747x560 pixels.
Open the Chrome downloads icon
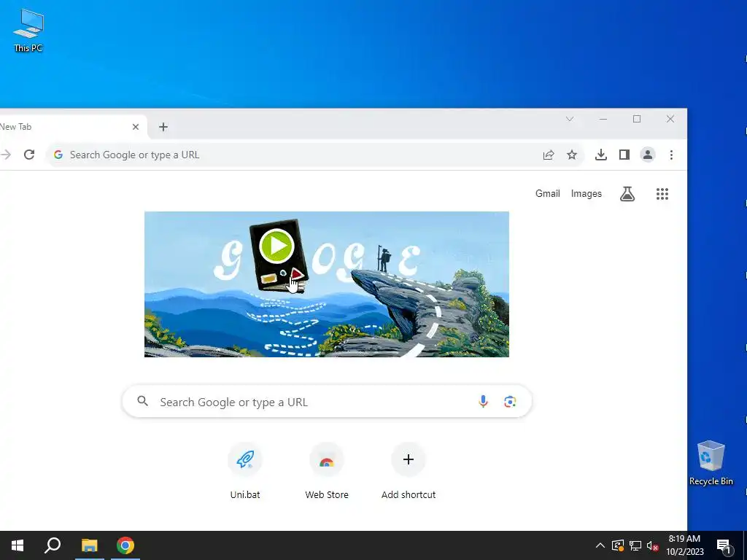click(x=601, y=155)
